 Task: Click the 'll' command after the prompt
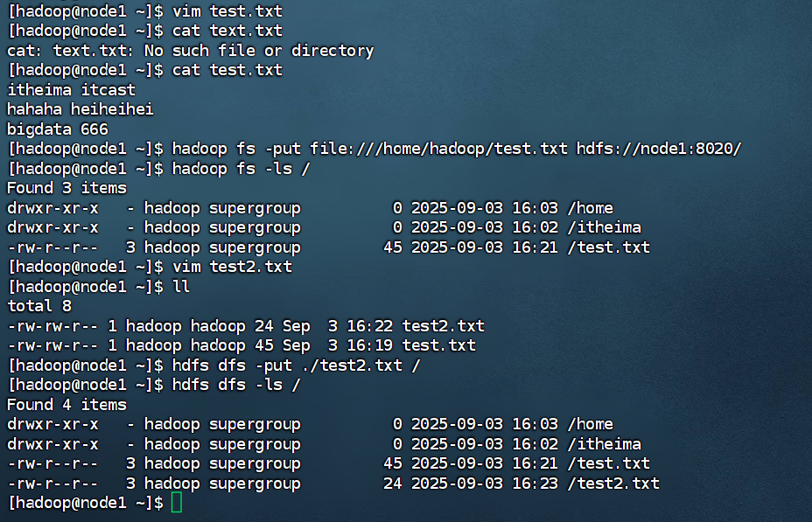pos(182,286)
